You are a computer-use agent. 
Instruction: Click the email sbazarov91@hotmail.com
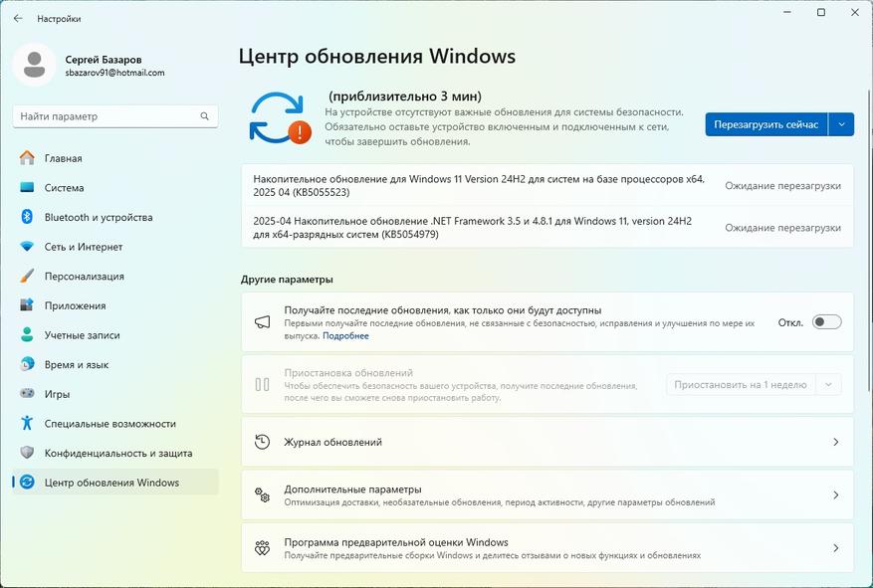coord(114,73)
